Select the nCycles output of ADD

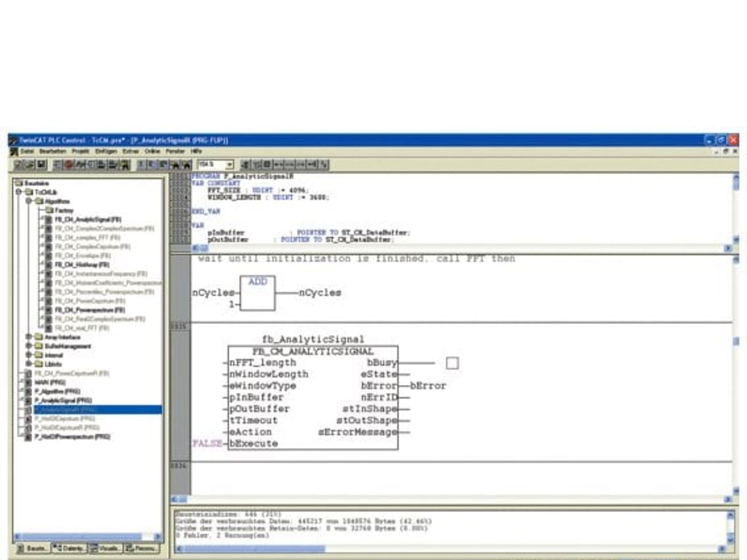coord(320,293)
